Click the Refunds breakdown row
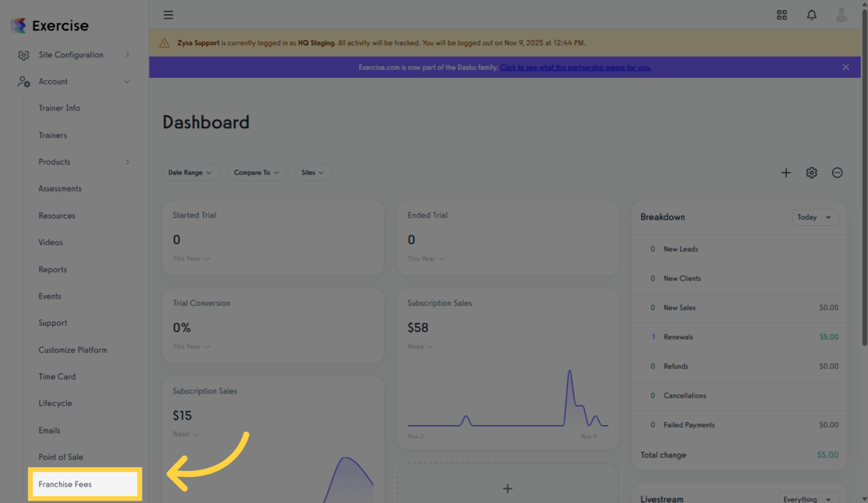 click(x=740, y=367)
